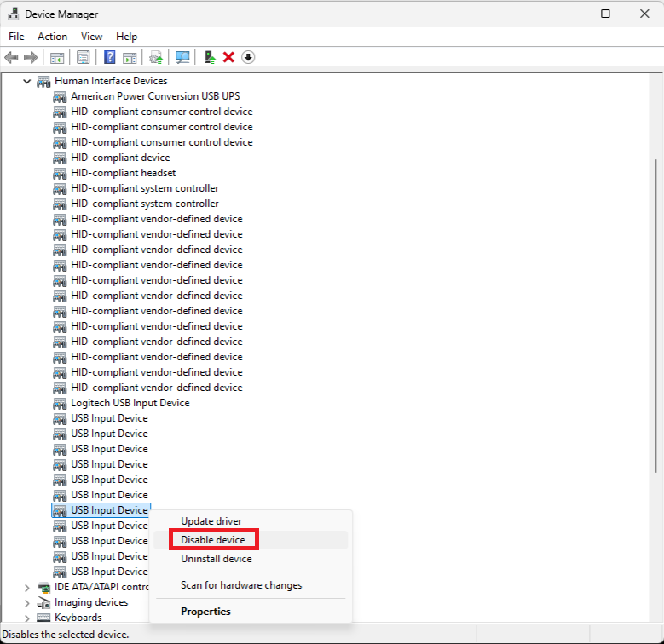The width and height of the screenshot is (664, 644).
Task: Expand the Keyboards category
Action: coord(26,618)
